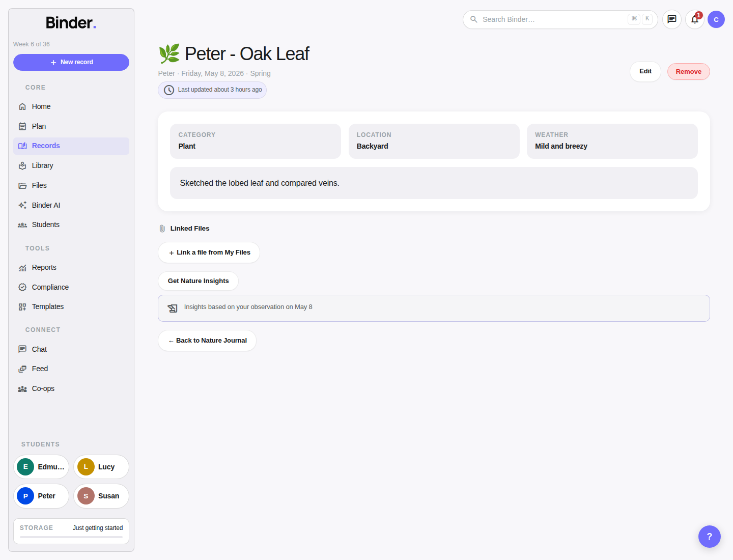Image resolution: width=733 pixels, height=560 pixels.
Task: Click the Compliance badge icon
Action: click(x=22, y=287)
